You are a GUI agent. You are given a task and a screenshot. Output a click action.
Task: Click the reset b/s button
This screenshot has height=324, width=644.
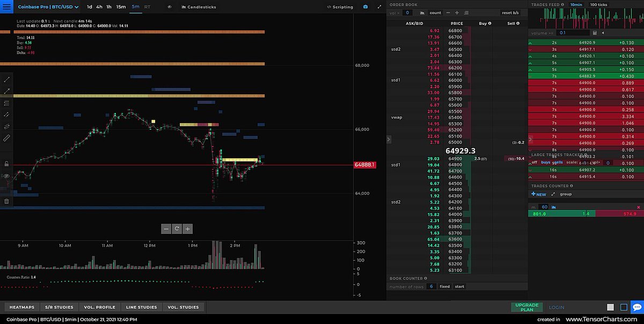(510, 12)
